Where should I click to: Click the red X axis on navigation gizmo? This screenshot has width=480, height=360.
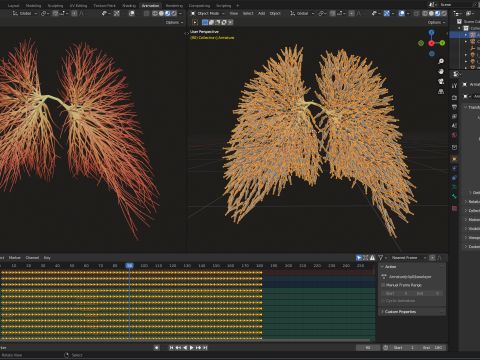pyautogui.click(x=431, y=43)
